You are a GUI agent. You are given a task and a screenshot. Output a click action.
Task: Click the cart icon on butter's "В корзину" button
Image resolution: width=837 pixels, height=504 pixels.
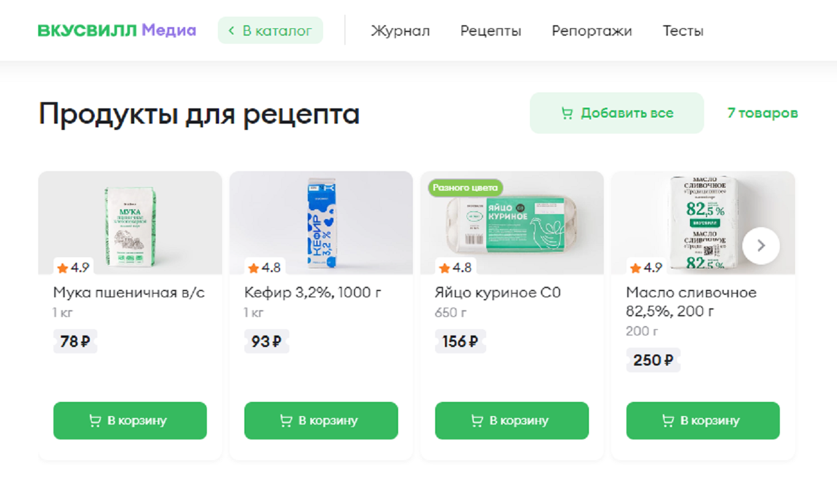click(667, 420)
